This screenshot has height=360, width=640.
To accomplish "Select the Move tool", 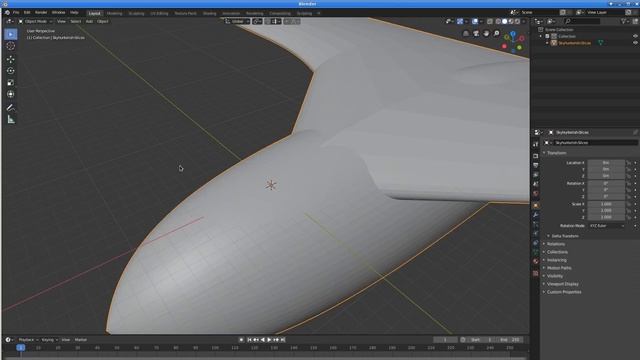I will coord(11,59).
